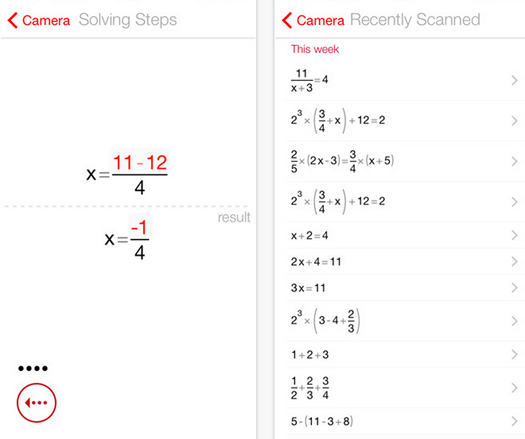Tap the chevron for 2³×(3-4+2/3)
This screenshot has height=439, width=525.
pyautogui.click(x=515, y=321)
